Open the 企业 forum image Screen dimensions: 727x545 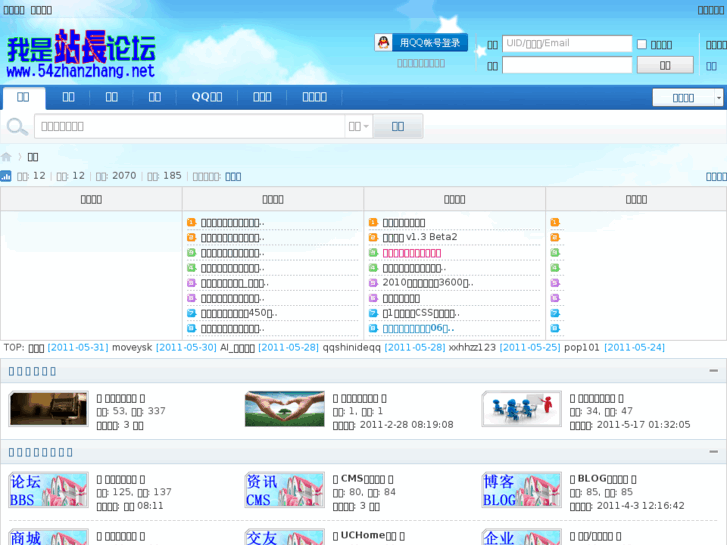click(522, 537)
